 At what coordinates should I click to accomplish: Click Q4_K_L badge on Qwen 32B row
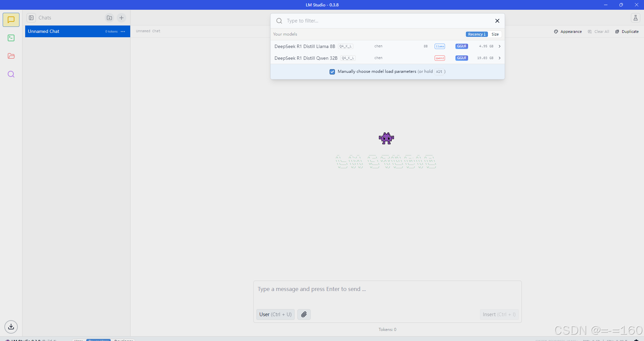[x=348, y=58]
